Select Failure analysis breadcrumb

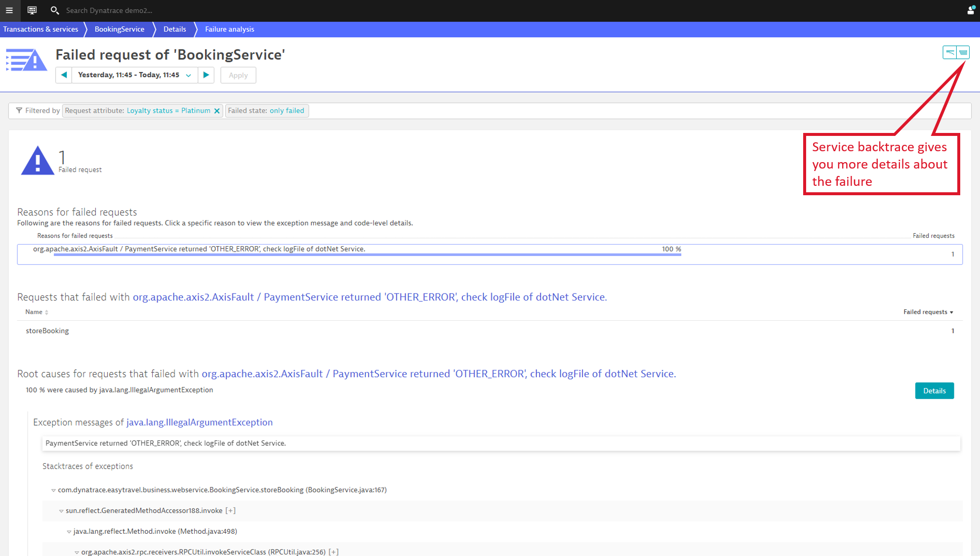pos(230,29)
